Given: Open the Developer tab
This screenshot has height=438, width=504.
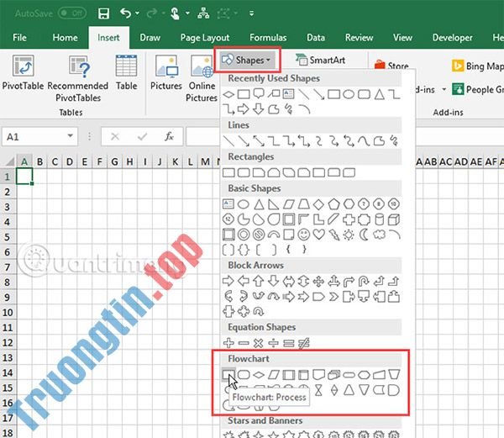Looking at the screenshot, I should point(452,38).
